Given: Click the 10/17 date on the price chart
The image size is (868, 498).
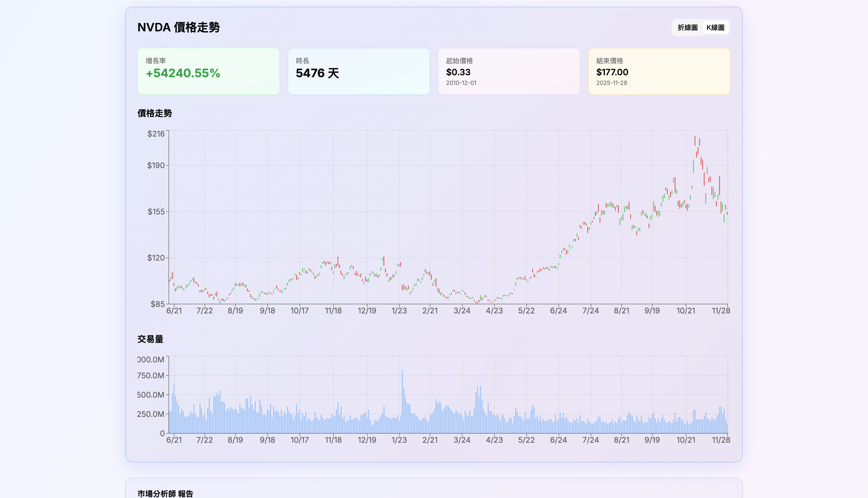Looking at the screenshot, I should [300, 311].
